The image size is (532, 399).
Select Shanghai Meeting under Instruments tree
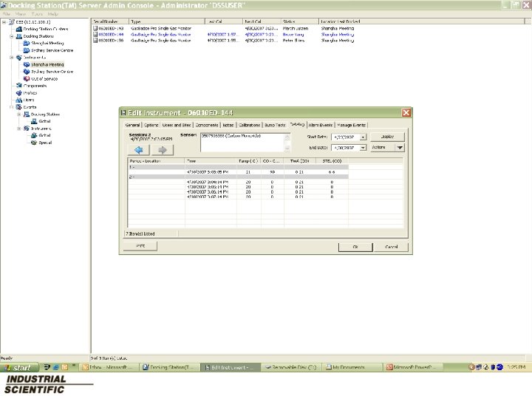[47, 64]
